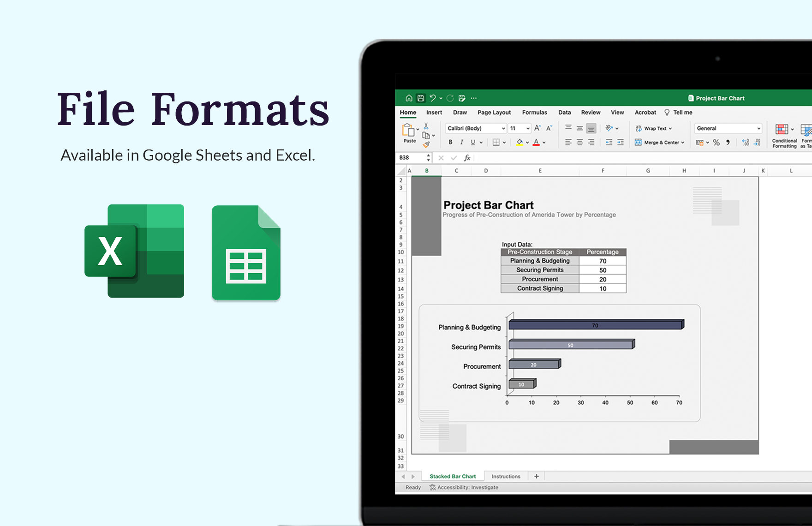Open the more quick access options ellipsis
The width and height of the screenshot is (812, 526).
tap(474, 98)
